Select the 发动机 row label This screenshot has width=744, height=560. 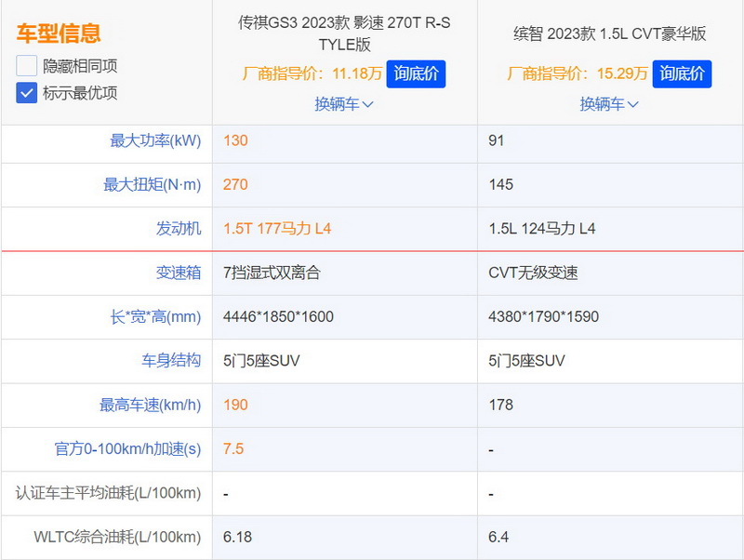(178, 228)
